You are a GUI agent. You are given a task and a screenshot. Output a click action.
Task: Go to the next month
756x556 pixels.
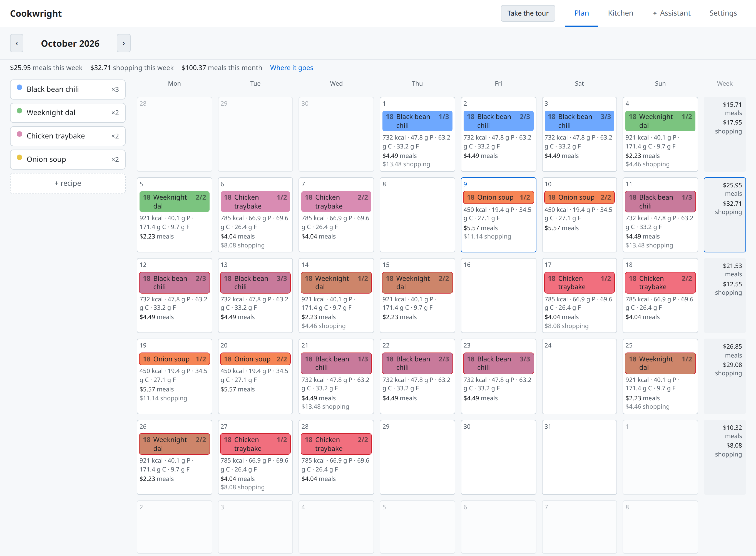123,43
